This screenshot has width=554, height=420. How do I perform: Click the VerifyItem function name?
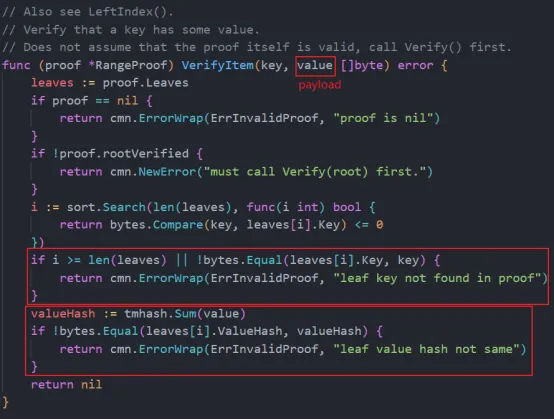coord(218,65)
